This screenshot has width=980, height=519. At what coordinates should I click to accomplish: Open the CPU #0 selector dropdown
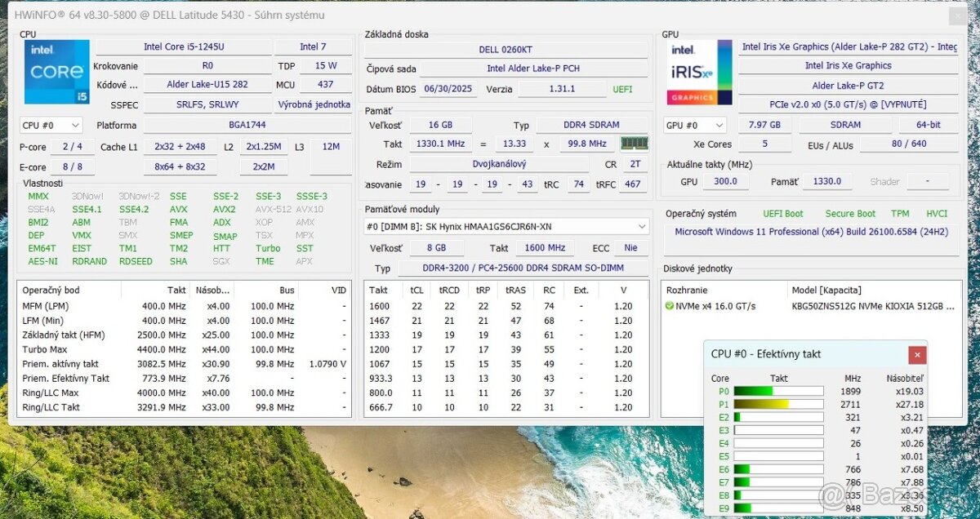coord(51,126)
